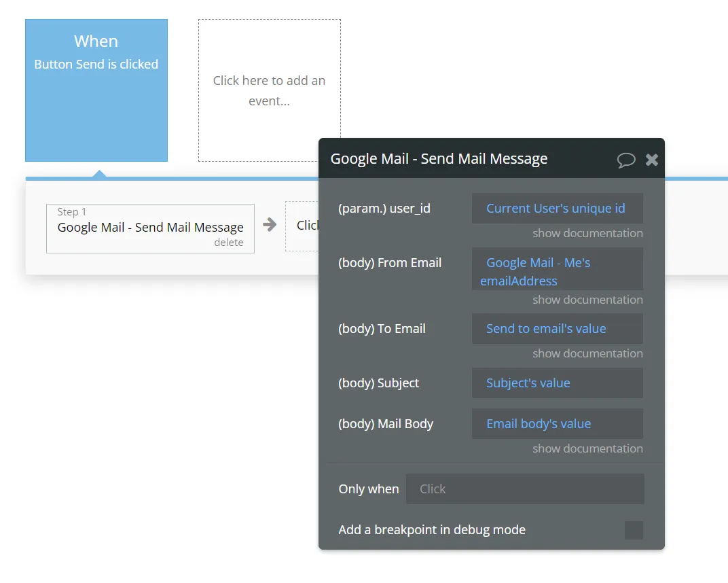This screenshot has height=583, width=728.
Task: Show documentation for Mail Body
Action: 588,448
